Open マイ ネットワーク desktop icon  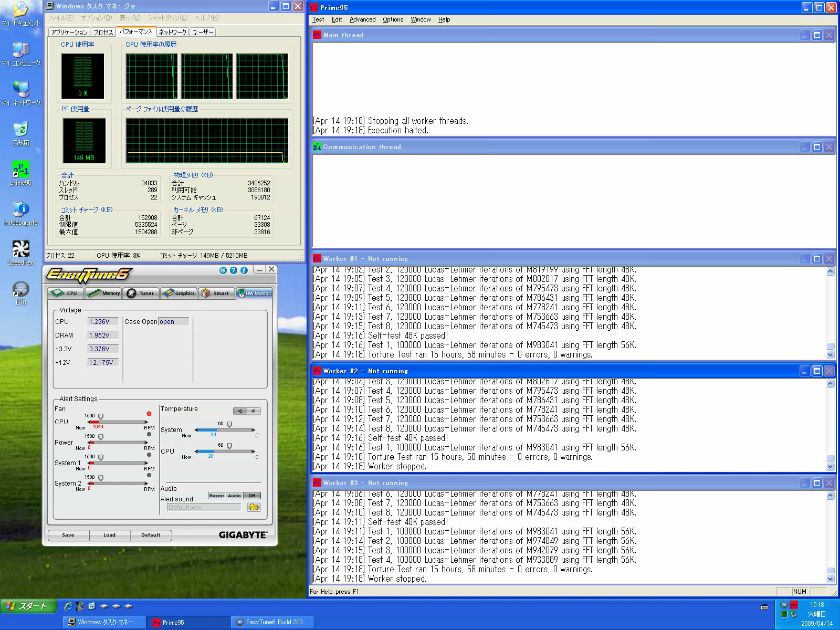[20, 93]
